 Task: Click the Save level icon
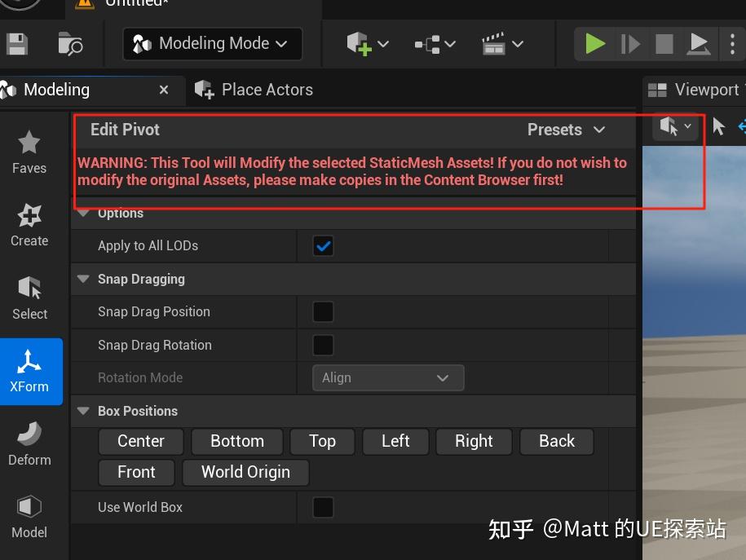tap(16, 43)
